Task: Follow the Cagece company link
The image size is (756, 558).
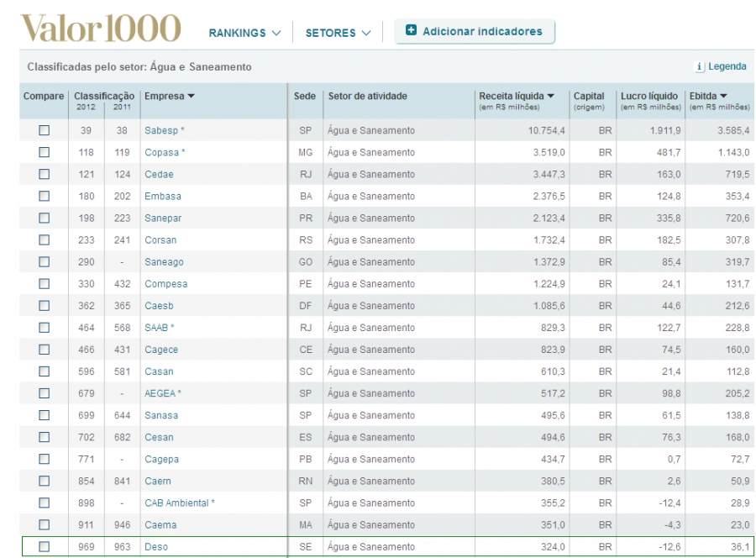Action: 161,350
